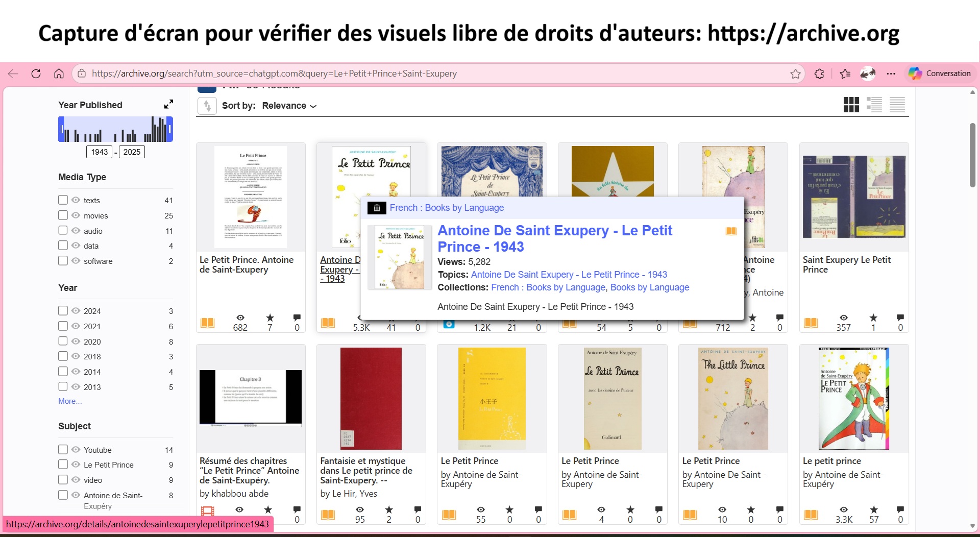Click left handle of year range slider
Viewport: 980px width, 537px height.
coord(60,129)
